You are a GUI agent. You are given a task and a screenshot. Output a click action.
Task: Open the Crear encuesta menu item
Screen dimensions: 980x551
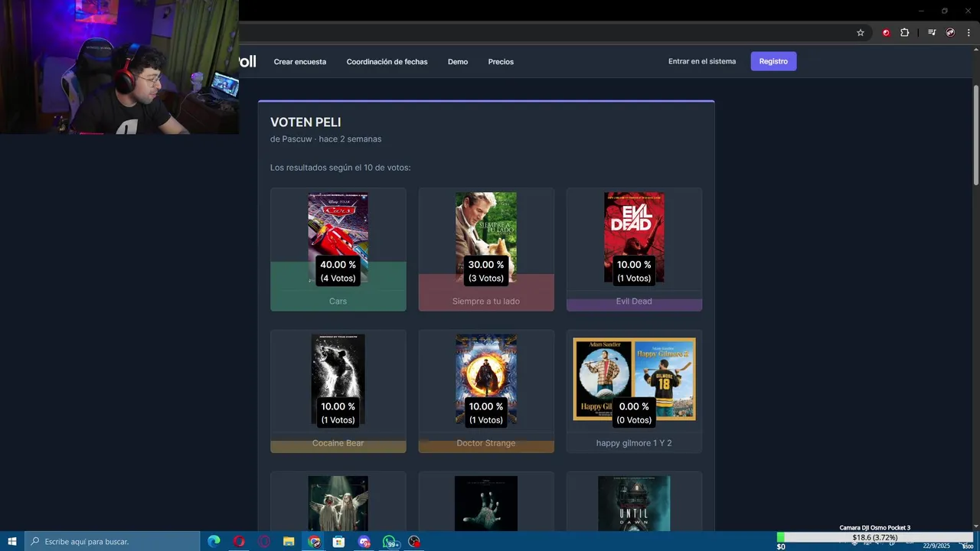300,61
